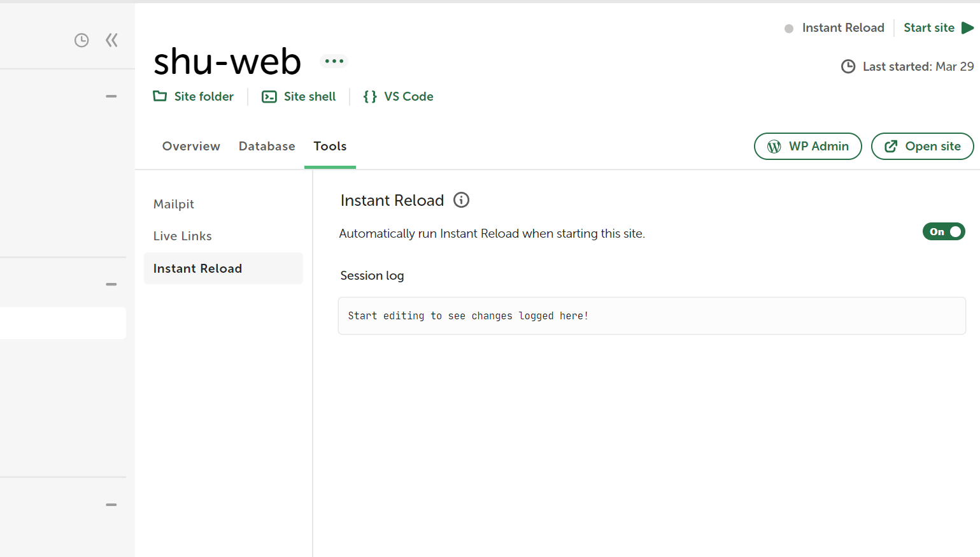Screen dimensions: 980x557
Task: Click the Start site play icon
Action: 968,27
